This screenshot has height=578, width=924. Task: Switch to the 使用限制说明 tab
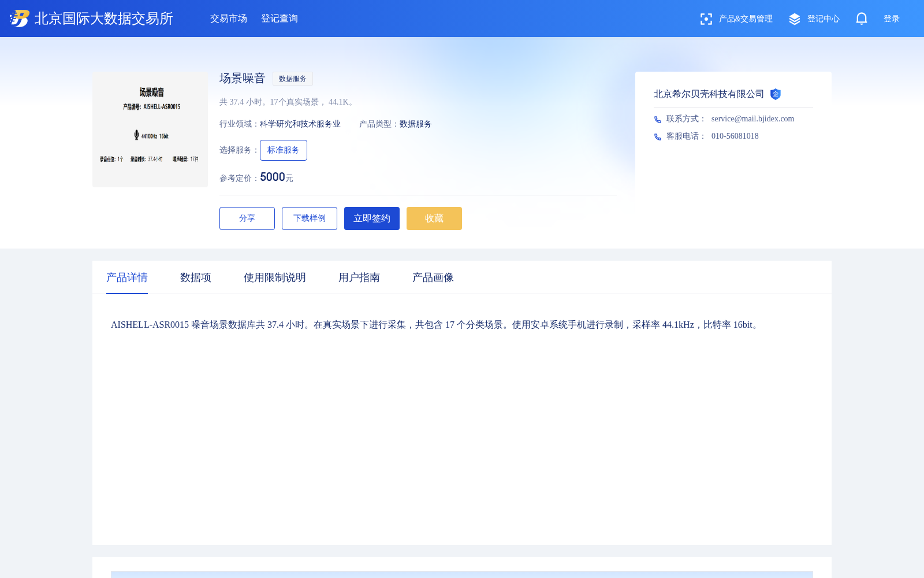[x=275, y=277]
